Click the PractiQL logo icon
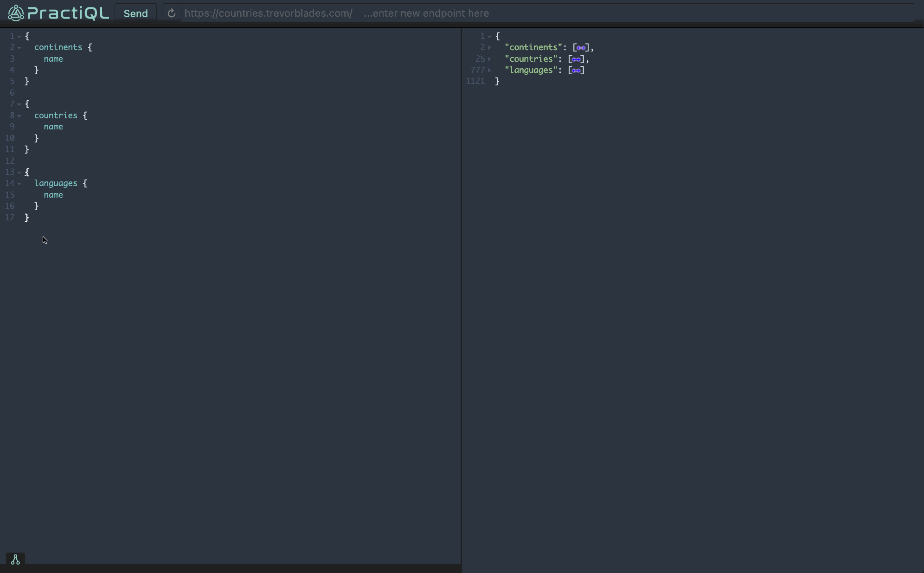Screen dimensions: 924x573 16,13
